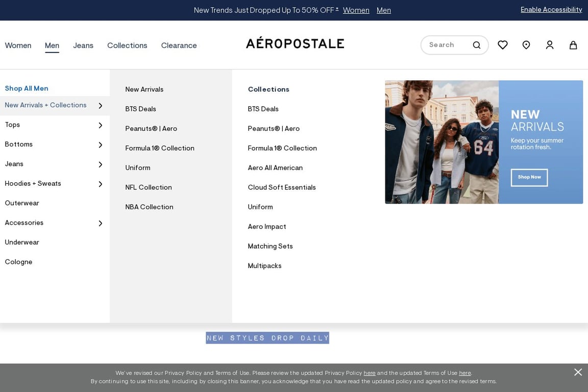Open the Collections top navigation menu

click(x=127, y=45)
